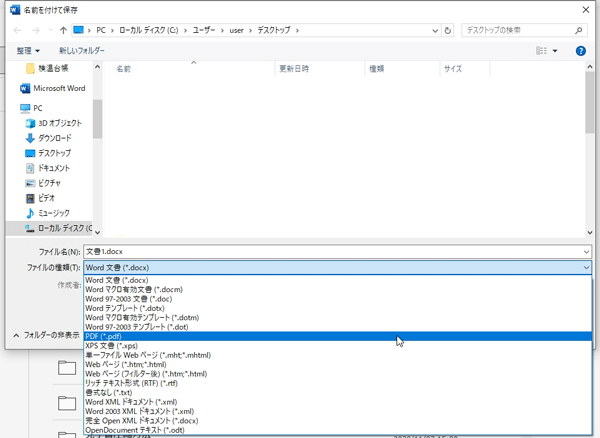Refresh the folder view

pyautogui.click(x=448, y=31)
